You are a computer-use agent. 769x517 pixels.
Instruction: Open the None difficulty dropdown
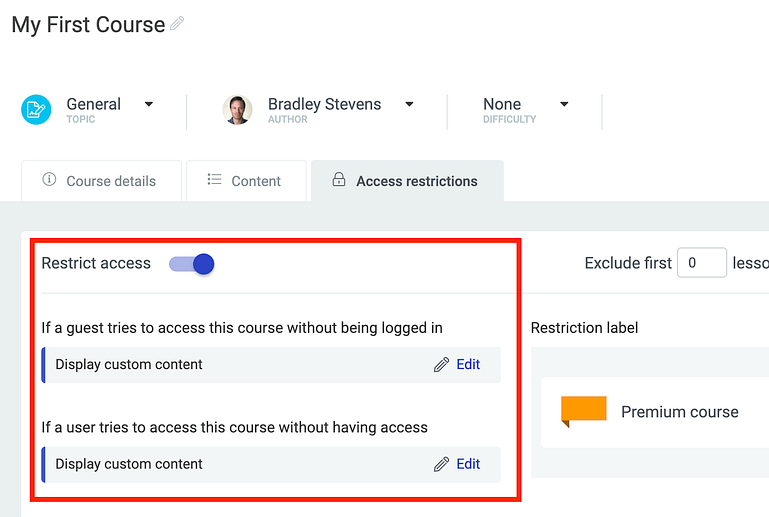[564, 104]
